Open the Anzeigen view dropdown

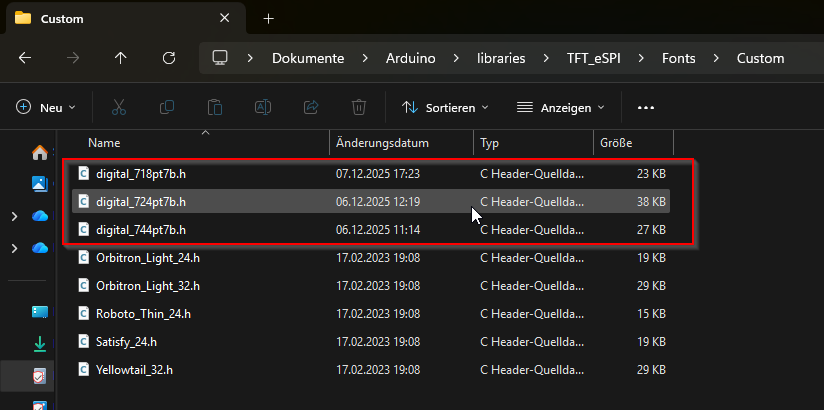coord(561,107)
